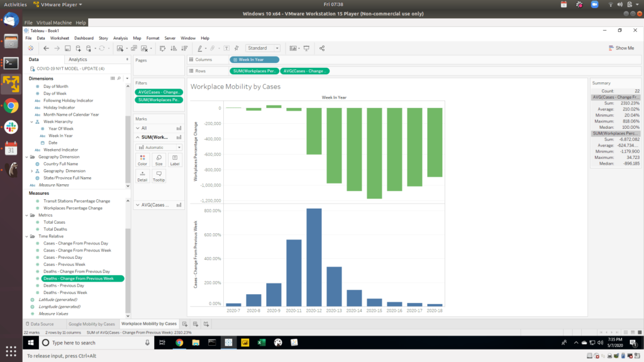
Task: Open the Color marks card
Action: [142, 160]
